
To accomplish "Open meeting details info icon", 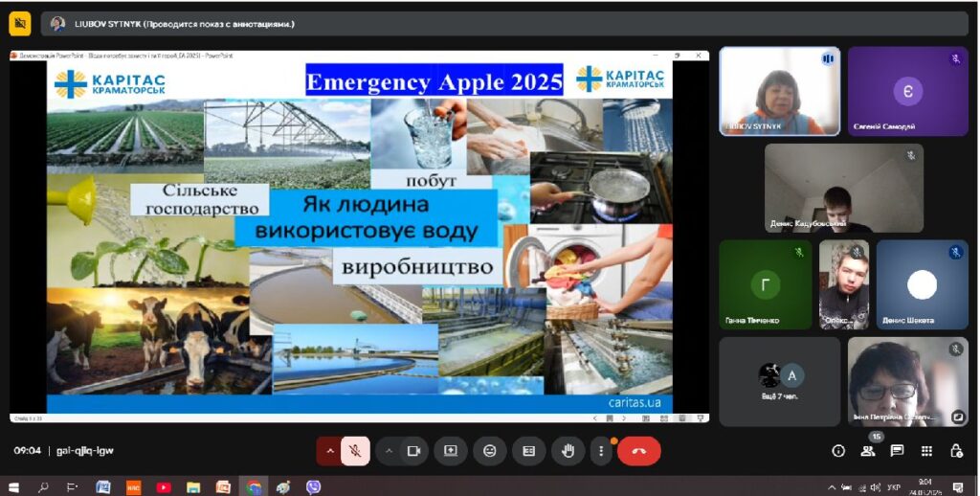I will coord(838,451).
